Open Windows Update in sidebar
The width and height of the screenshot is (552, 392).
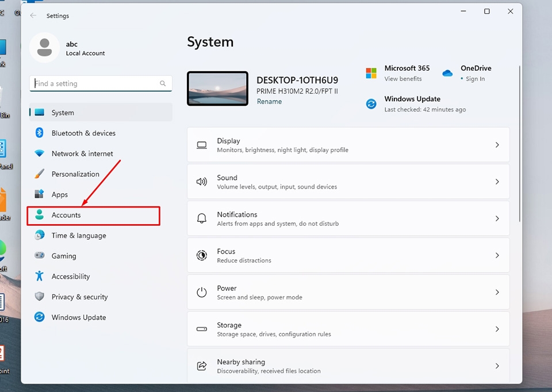click(101, 317)
